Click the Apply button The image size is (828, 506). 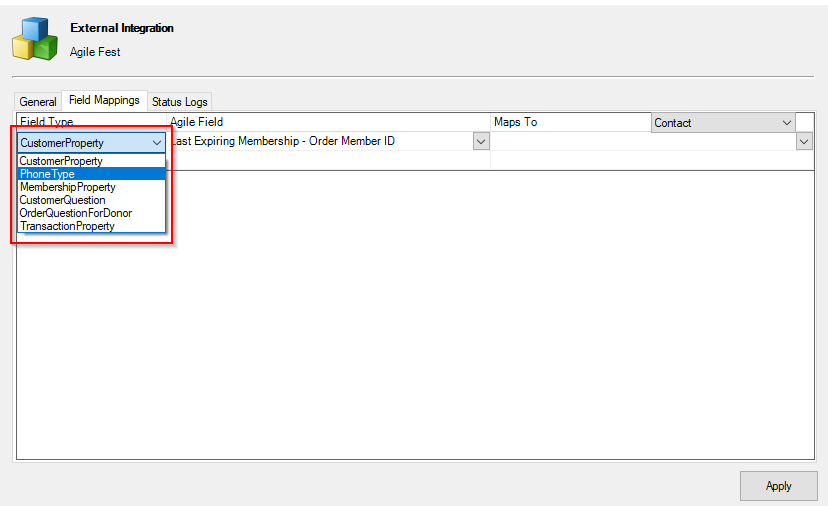(x=778, y=486)
